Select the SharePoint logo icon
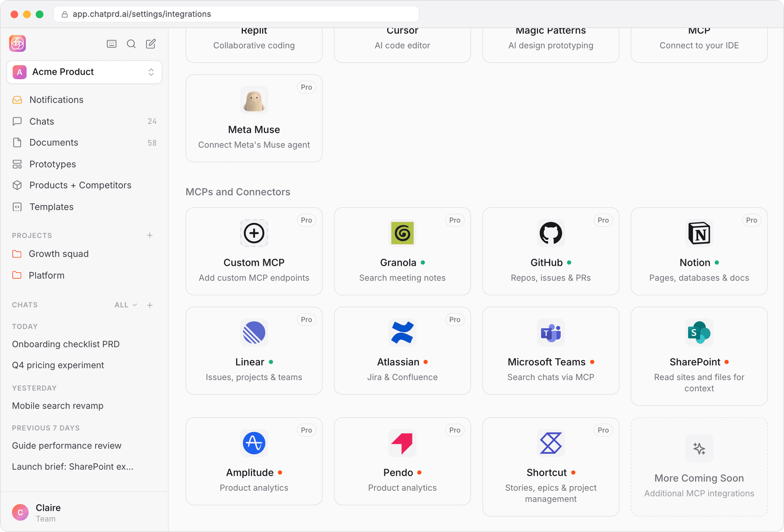This screenshot has width=784, height=532. pyautogui.click(x=699, y=332)
